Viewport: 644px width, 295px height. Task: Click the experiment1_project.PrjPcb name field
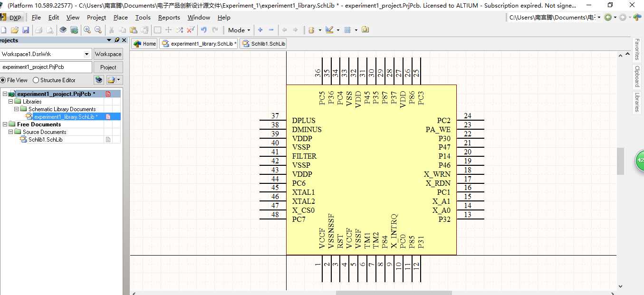46,67
